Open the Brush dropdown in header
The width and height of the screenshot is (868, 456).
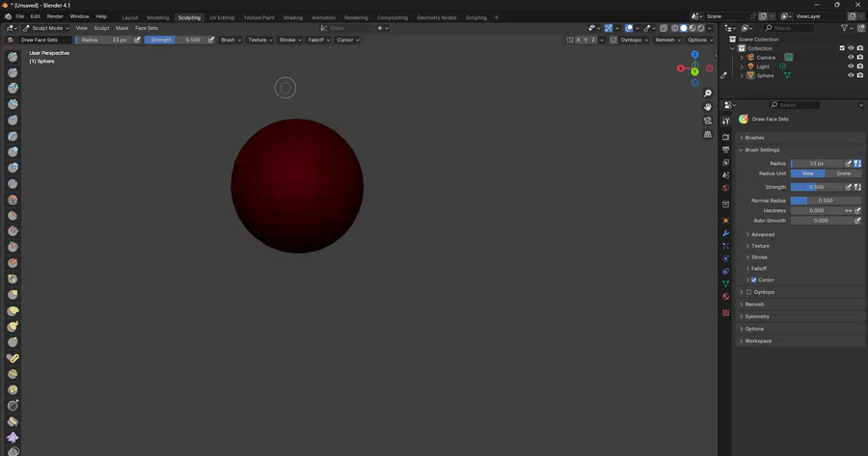point(231,40)
